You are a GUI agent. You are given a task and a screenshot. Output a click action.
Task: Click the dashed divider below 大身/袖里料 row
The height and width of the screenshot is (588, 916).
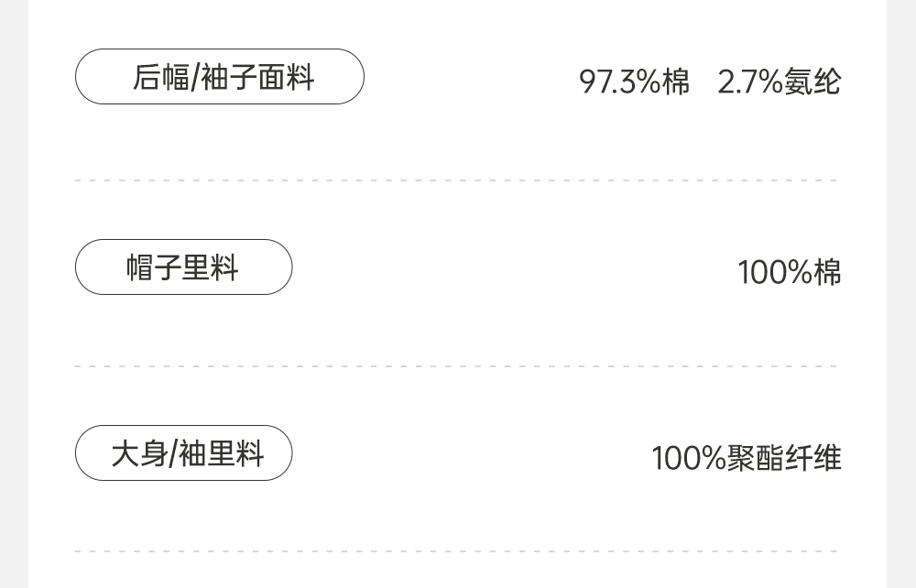click(456, 551)
